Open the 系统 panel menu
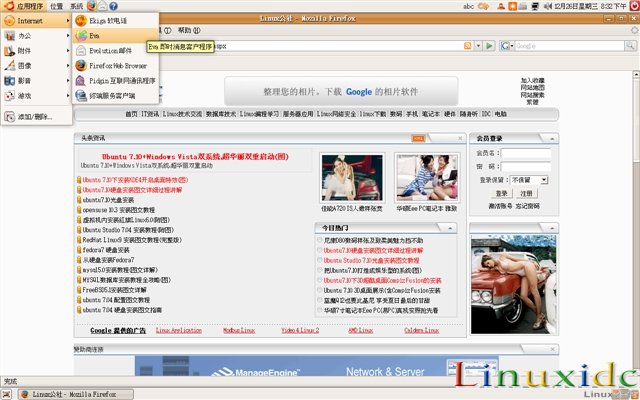This screenshot has width=640, height=400. [76, 6]
